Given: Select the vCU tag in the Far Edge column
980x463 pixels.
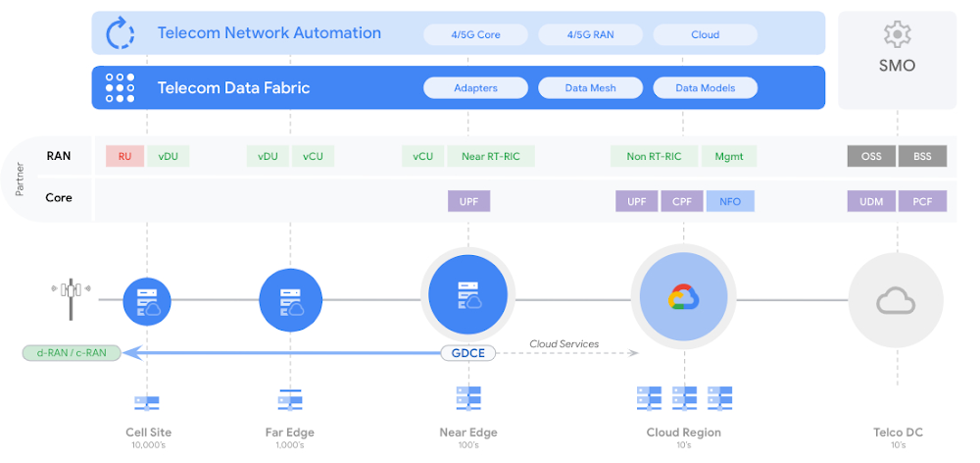Looking at the screenshot, I should [x=314, y=156].
